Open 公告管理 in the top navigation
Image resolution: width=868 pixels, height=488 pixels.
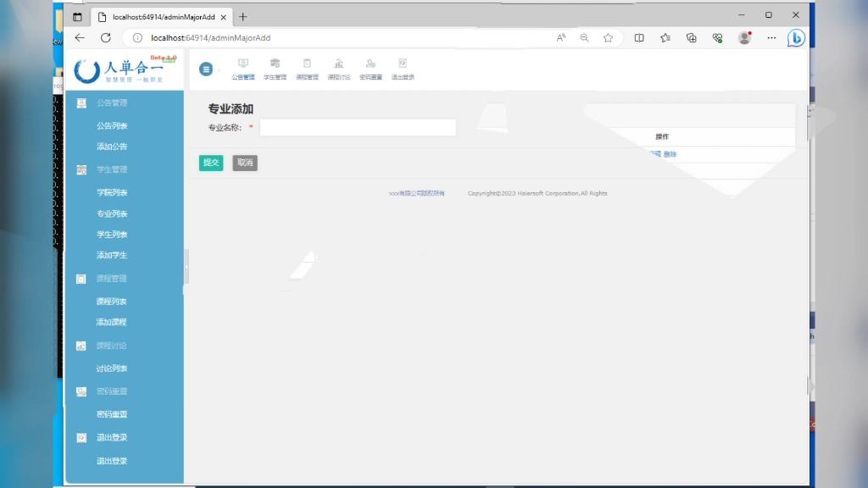[243, 69]
